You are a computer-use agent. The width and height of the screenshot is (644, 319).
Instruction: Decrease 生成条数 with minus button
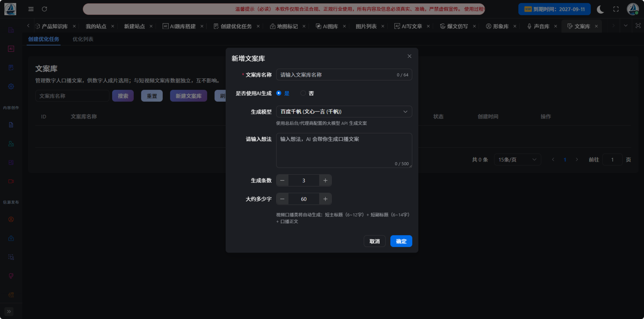tap(282, 181)
